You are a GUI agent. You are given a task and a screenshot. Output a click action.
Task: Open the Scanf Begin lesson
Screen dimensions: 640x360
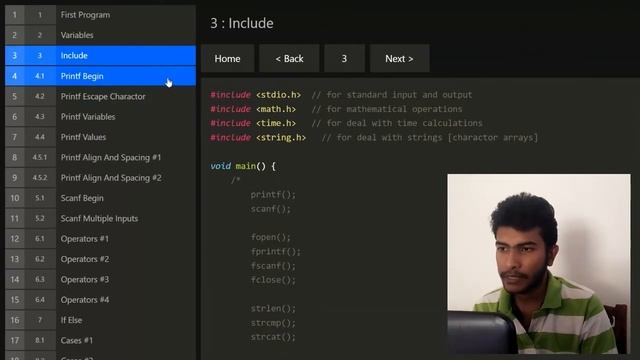100,198
